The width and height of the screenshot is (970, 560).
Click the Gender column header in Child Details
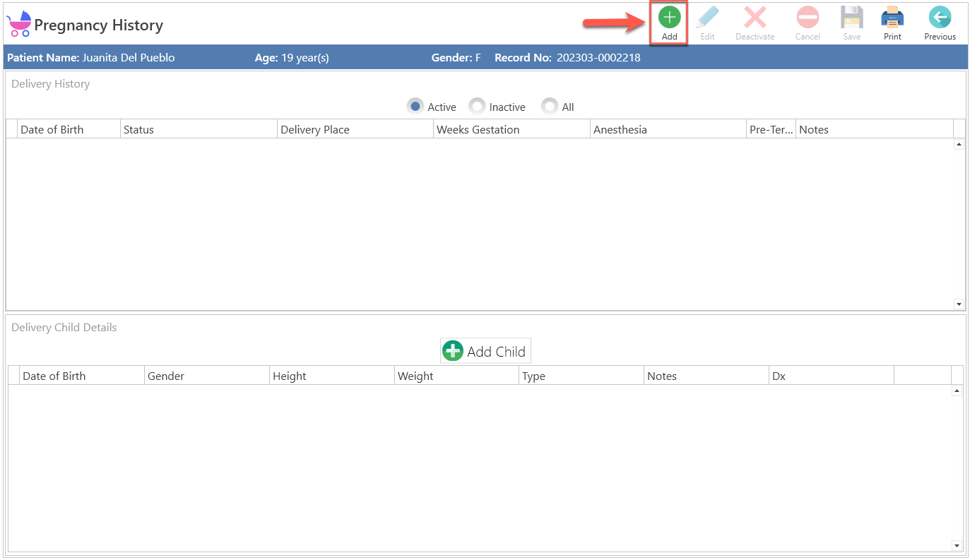(207, 376)
